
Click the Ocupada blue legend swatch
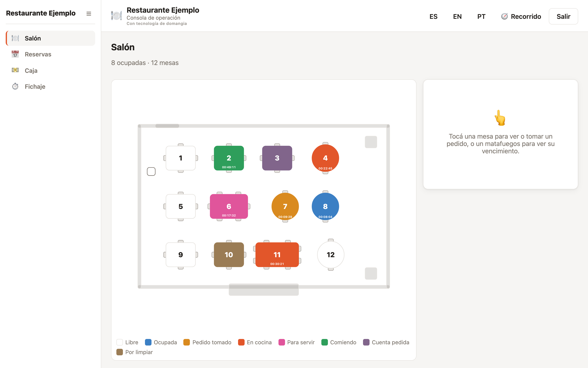point(148,342)
